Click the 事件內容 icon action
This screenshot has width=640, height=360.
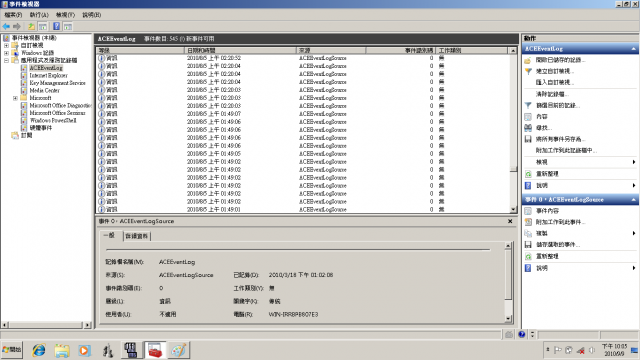coord(528,211)
